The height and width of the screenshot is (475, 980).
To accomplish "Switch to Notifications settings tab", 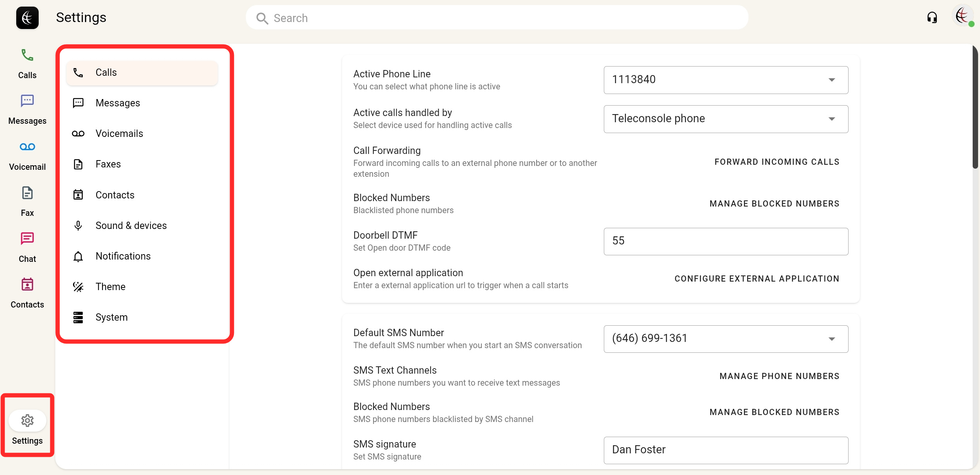I will click(x=123, y=256).
